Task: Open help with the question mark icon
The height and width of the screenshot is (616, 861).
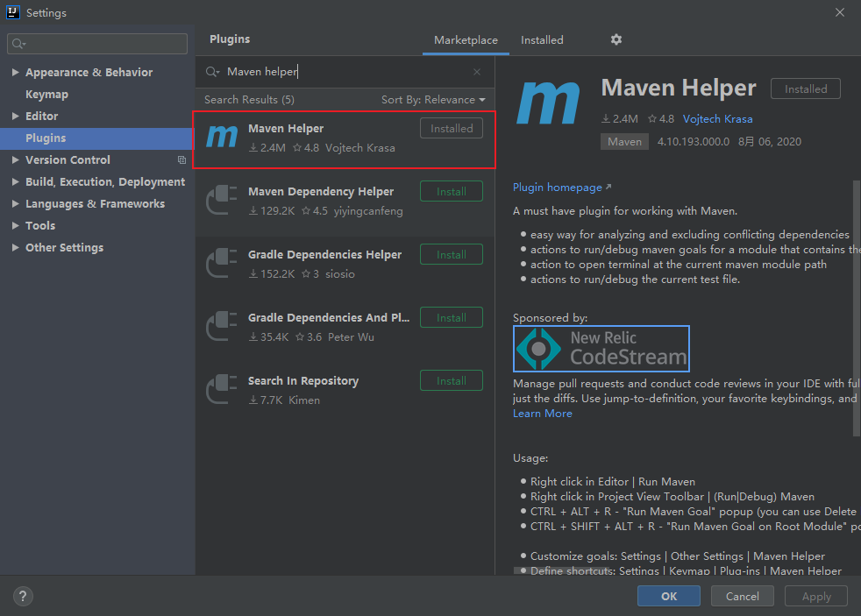Action: point(23,596)
